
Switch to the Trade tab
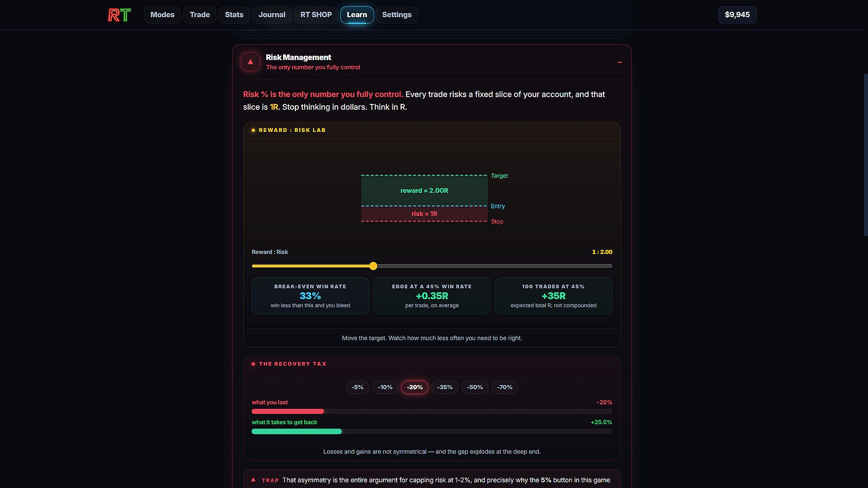(200, 15)
